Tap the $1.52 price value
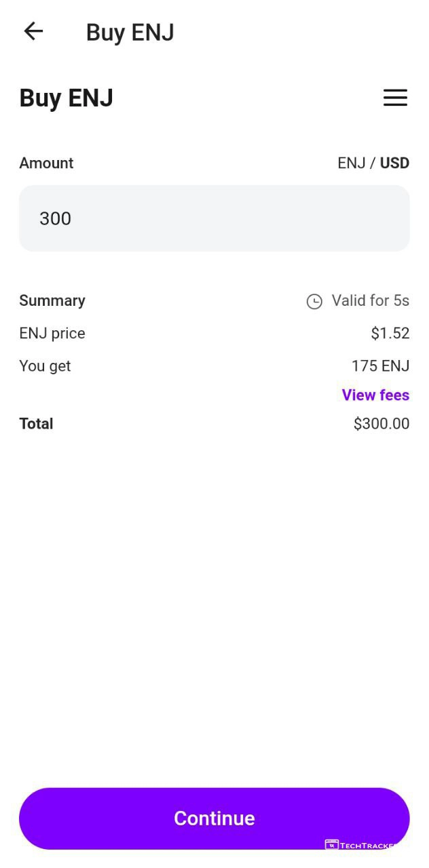This screenshot has height=868, width=429. point(390,334)
